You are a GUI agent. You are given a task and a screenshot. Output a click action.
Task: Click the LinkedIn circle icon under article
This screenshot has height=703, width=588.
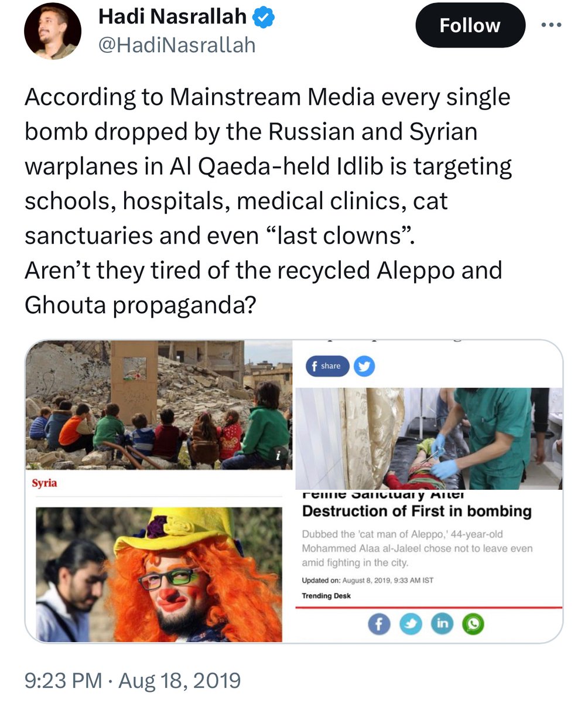(442, 624)
